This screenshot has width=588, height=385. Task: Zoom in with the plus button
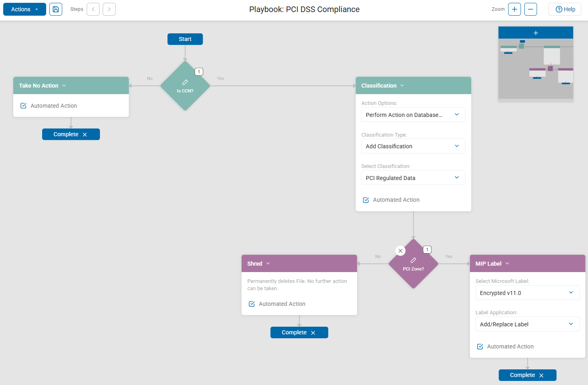click(515, 9)
